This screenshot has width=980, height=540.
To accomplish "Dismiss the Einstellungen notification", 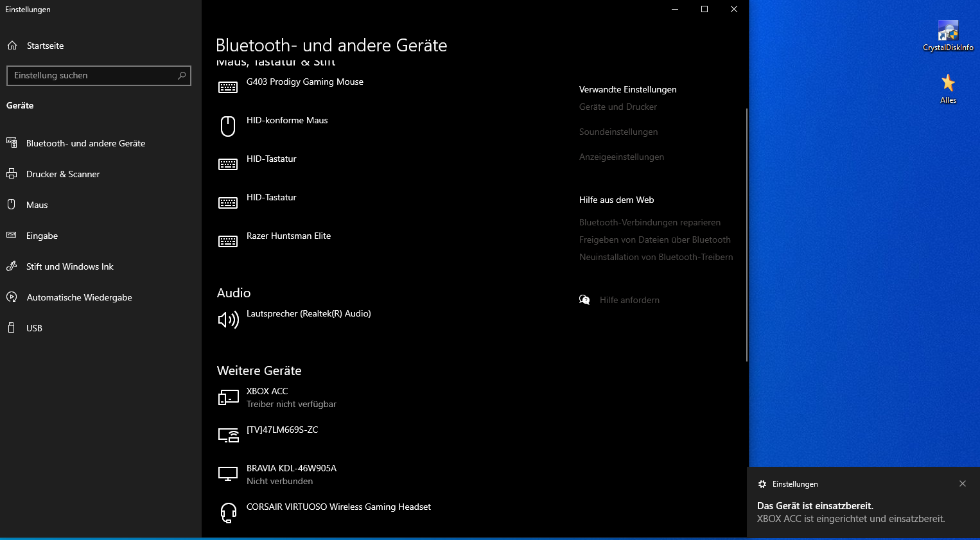I will pyautogui.click(x=963, y=483).
